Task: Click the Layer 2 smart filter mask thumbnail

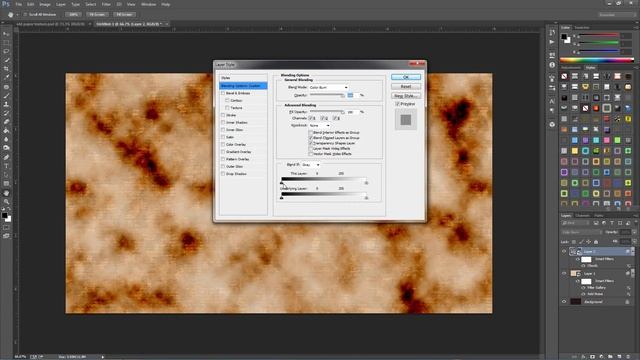Action: tap(586, 259)
